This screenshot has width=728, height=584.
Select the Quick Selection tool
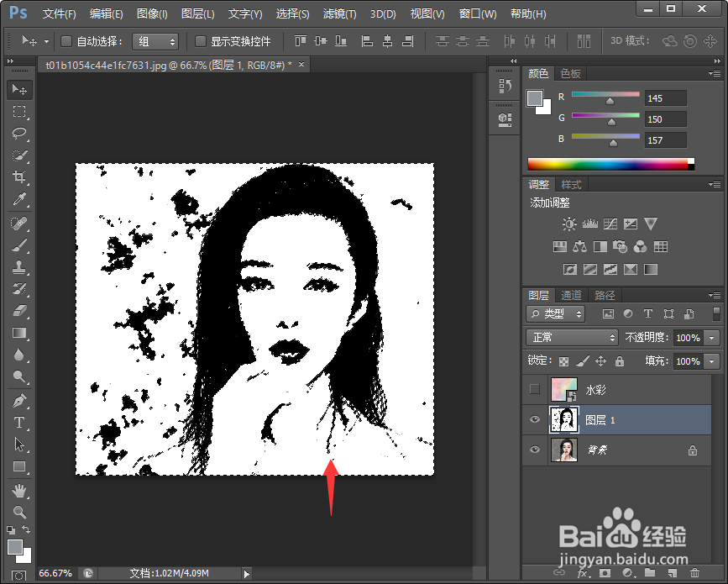pyautogui.click(x=19, y=155)
